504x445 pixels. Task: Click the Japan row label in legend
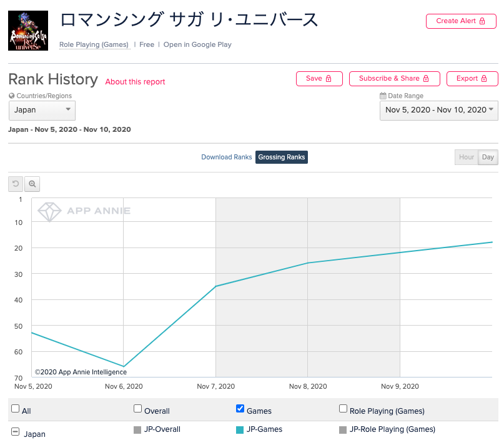coord(34,434)
